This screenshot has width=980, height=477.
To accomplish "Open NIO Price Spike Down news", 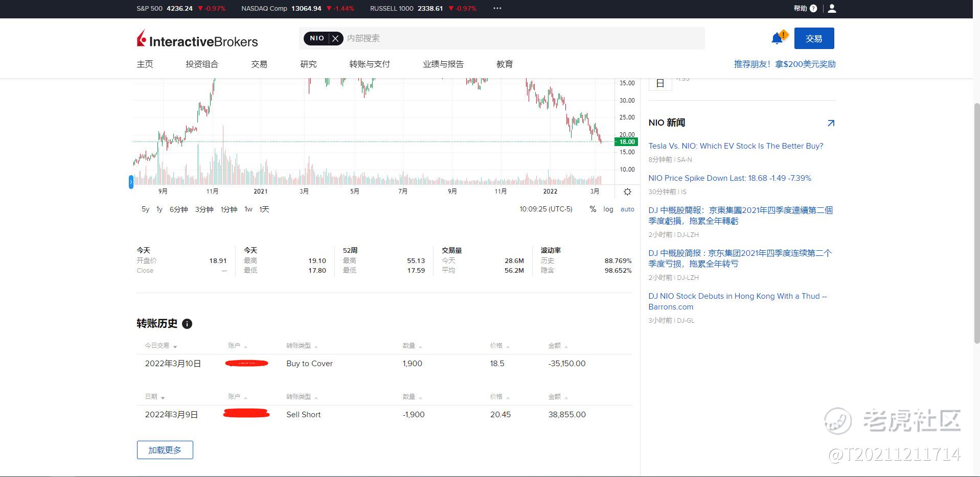I will click(730, 178).
